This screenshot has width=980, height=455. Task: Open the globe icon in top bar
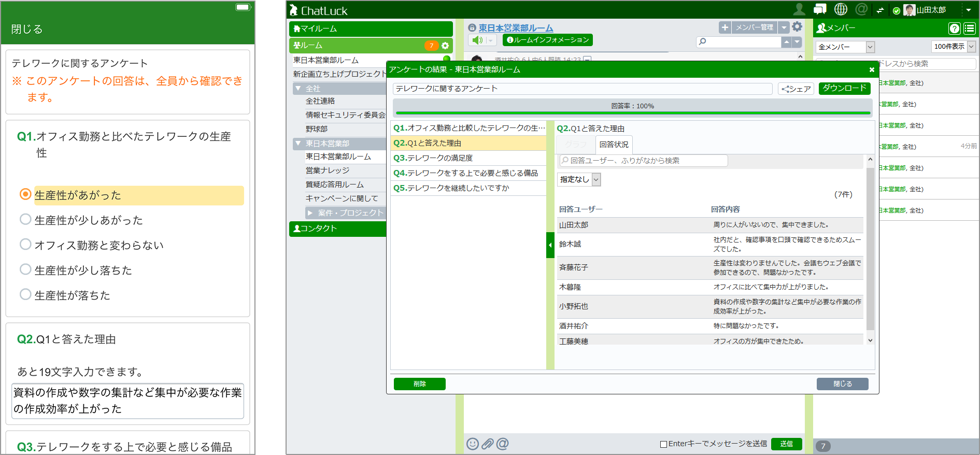click(x=841, y=9)
